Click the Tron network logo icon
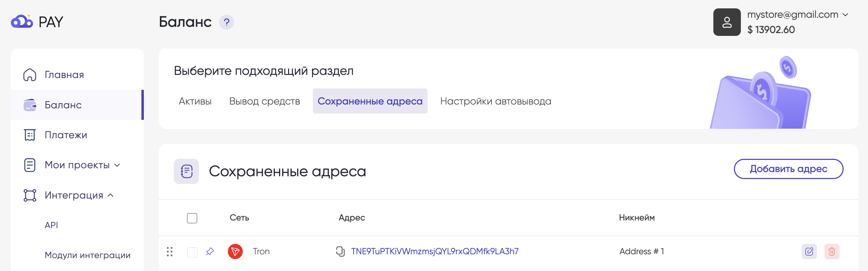This screenshot has width=868, height=271. [235, 251]
